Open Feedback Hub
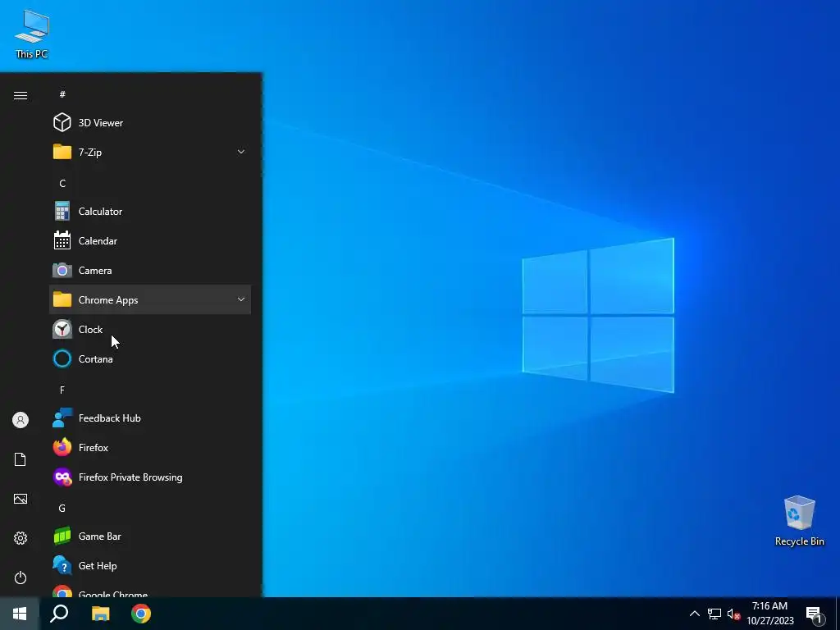 click(150, 418)
